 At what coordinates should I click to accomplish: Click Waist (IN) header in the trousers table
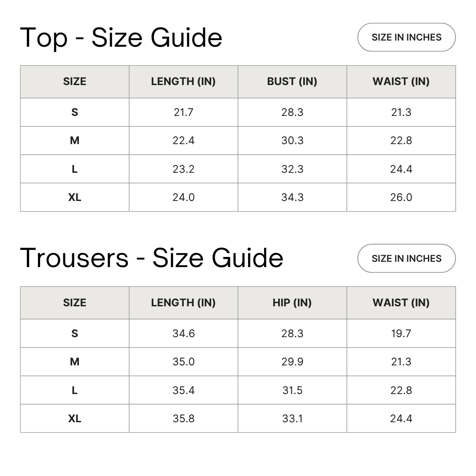click(401, 303)
